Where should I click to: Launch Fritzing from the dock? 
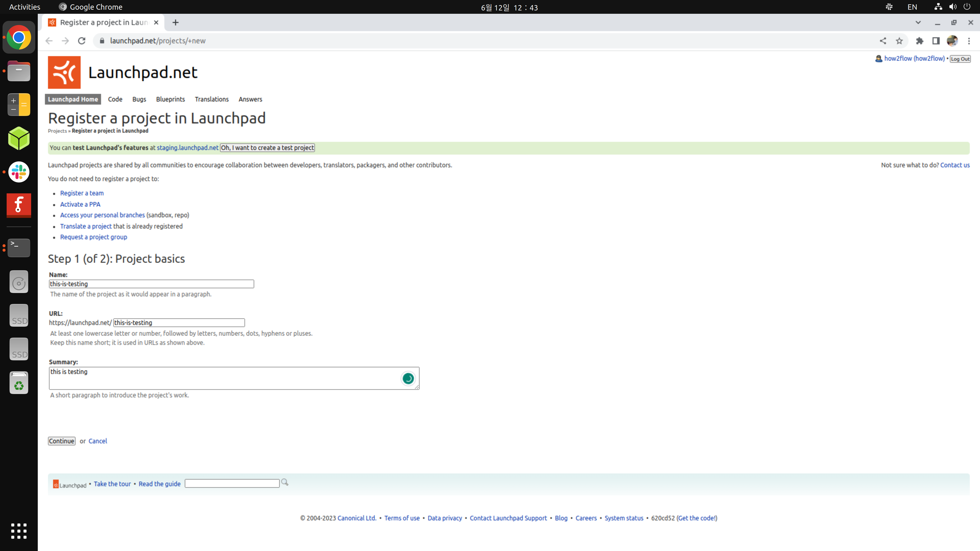[x=19, y=205]
